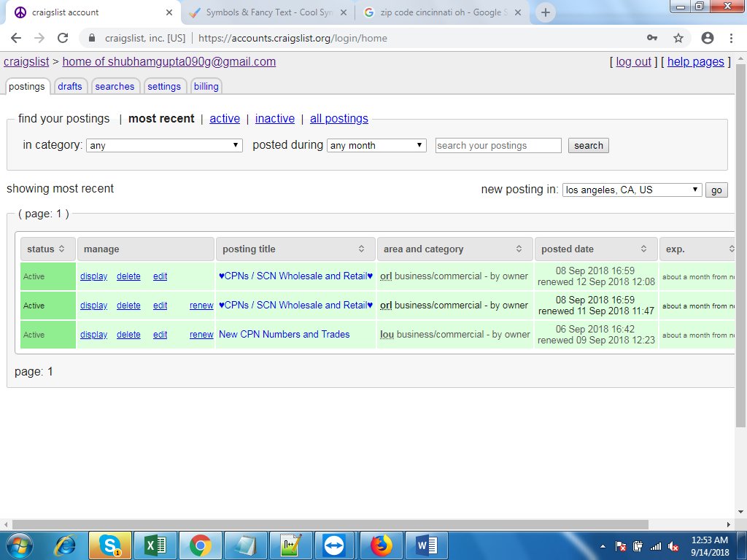Open a new browser tab
The width and height of the screenshot is (747, 560).
546,12
